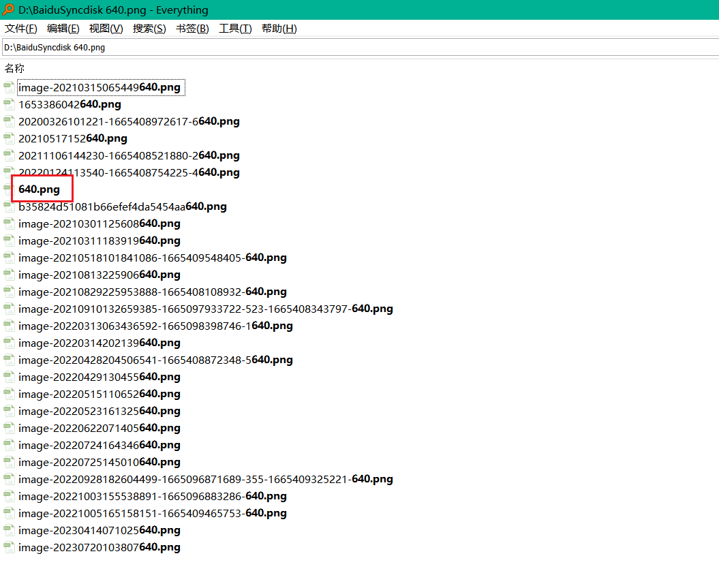Click file icon of image-20210829225953888-1665408108932-640.png
719x588 pixels.
[x=9, y=292]
